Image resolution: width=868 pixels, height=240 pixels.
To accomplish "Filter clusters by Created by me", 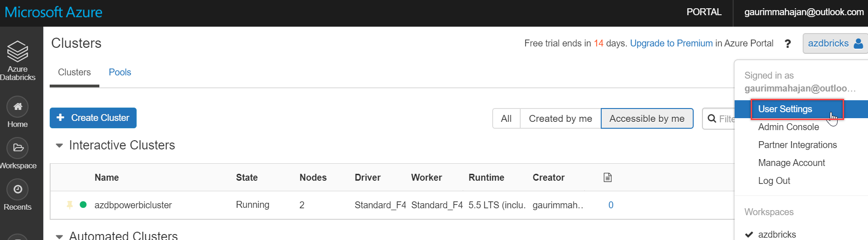I will [x=560, y=119].
